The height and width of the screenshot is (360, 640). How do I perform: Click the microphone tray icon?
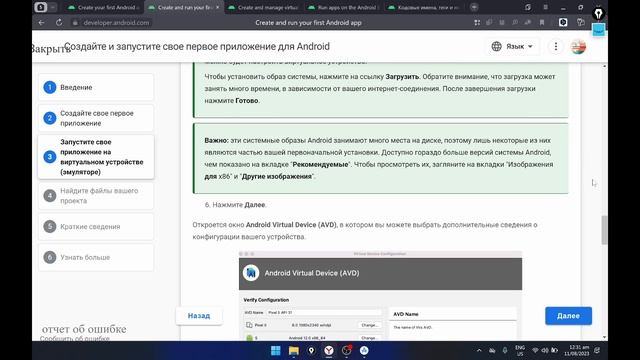pyautogui.click(x=505, y=350)
